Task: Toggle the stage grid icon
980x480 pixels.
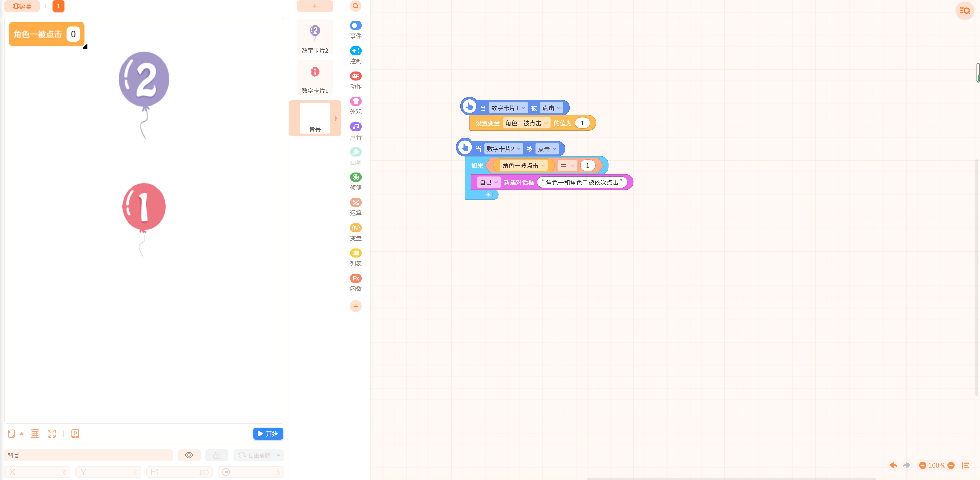Action: click(x=35, y=434)
